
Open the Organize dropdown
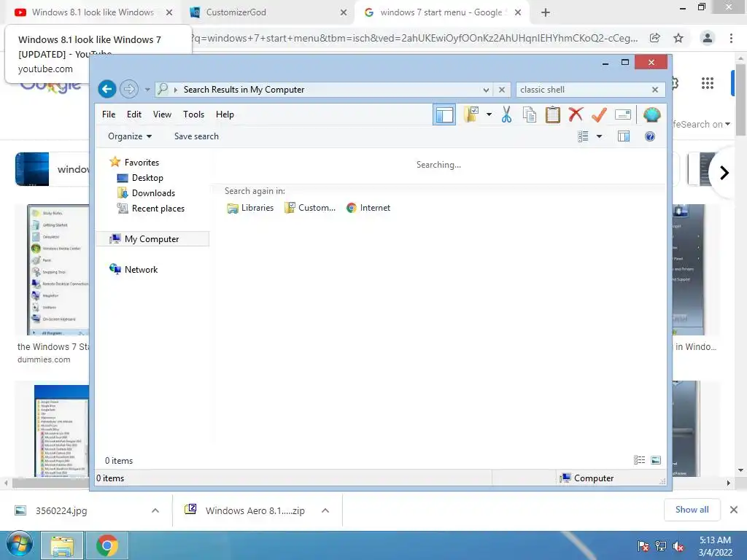pos(130,136)
